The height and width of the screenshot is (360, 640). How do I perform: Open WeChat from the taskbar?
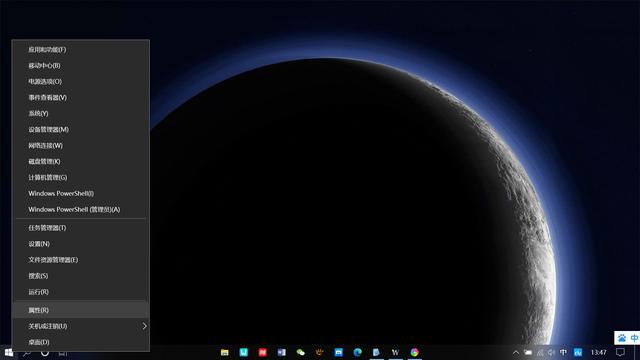point(300,352)
